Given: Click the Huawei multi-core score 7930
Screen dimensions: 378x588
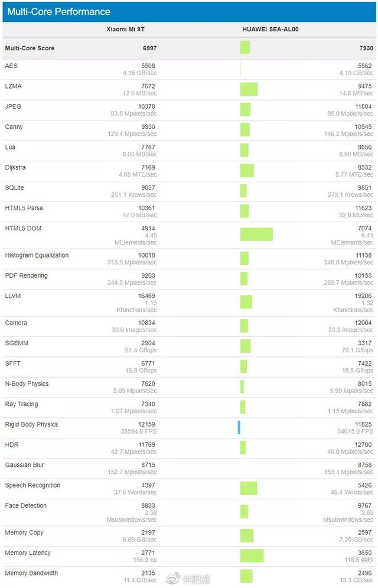Looking at the screenshot, I should 366,48.
